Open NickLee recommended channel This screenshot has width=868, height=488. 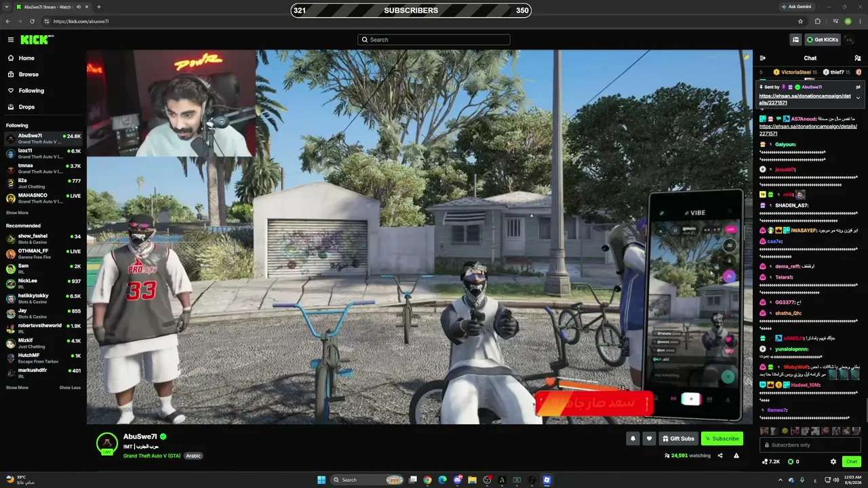(43, 284)
